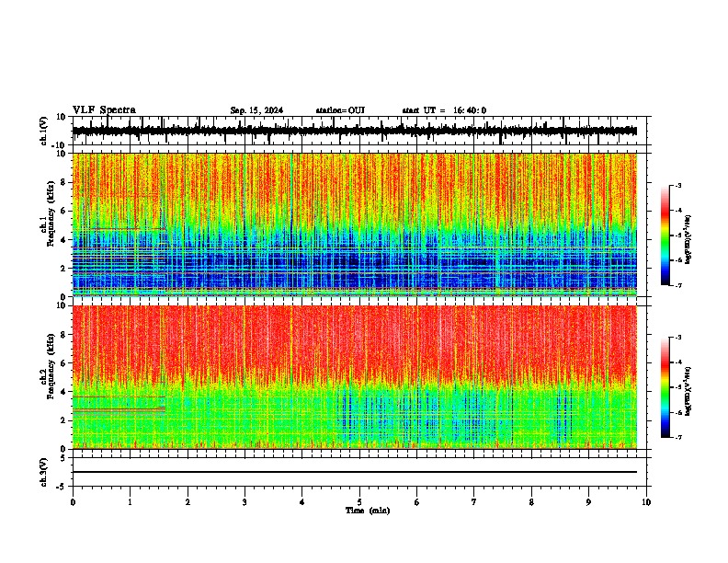Viewport: 728px width, 563px height.
Task: Click the 5 tick label on time axis
Action: click(359, 502)
